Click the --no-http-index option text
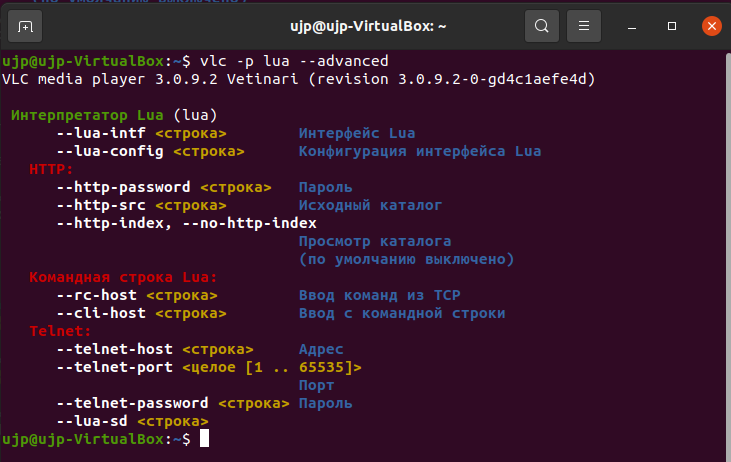 click(x=249, y=223)
